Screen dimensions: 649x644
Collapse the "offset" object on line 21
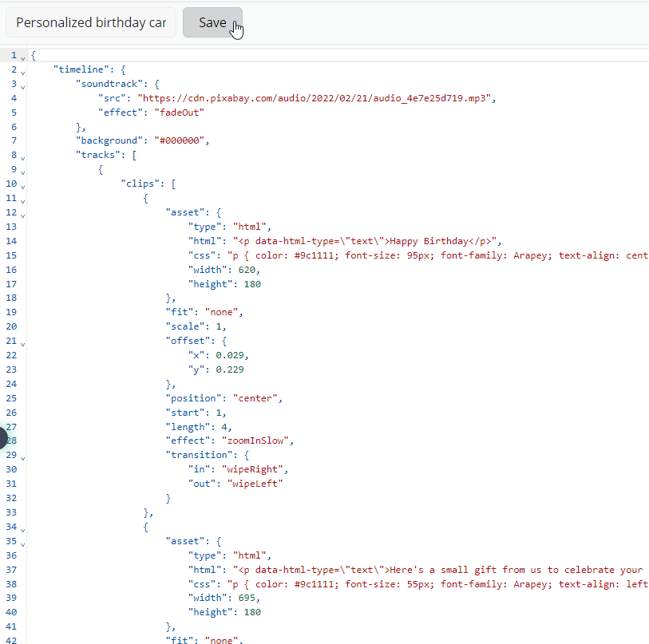[x=23, y=344]
